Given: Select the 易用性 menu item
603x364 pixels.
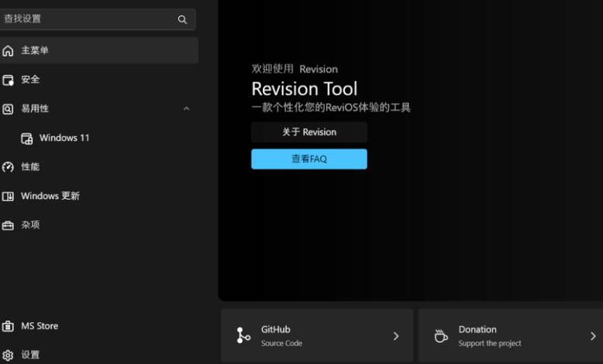Looking at the screenshot, I should pyautogui.click(x=99, y=108).
